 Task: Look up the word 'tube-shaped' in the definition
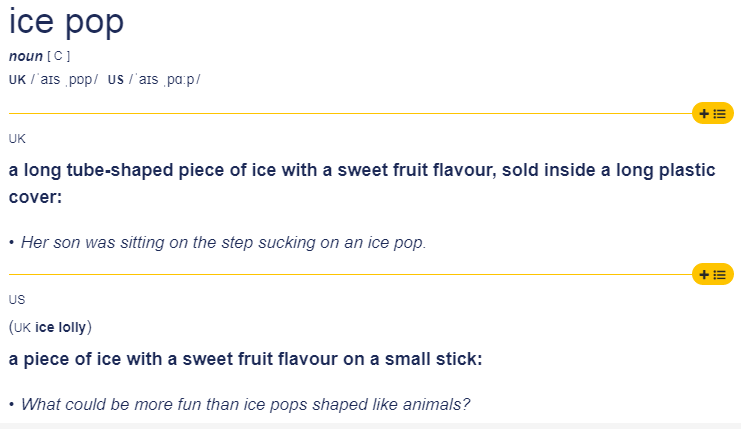(120, 170)
